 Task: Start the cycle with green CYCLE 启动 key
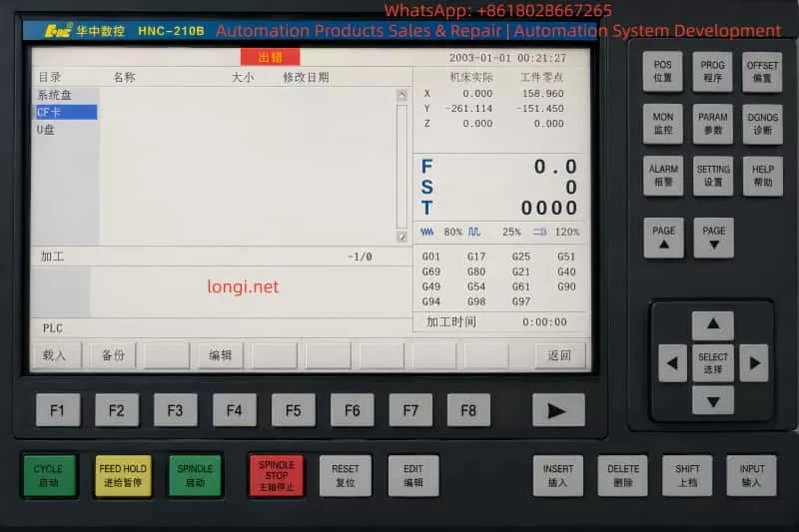pos(49,475)
